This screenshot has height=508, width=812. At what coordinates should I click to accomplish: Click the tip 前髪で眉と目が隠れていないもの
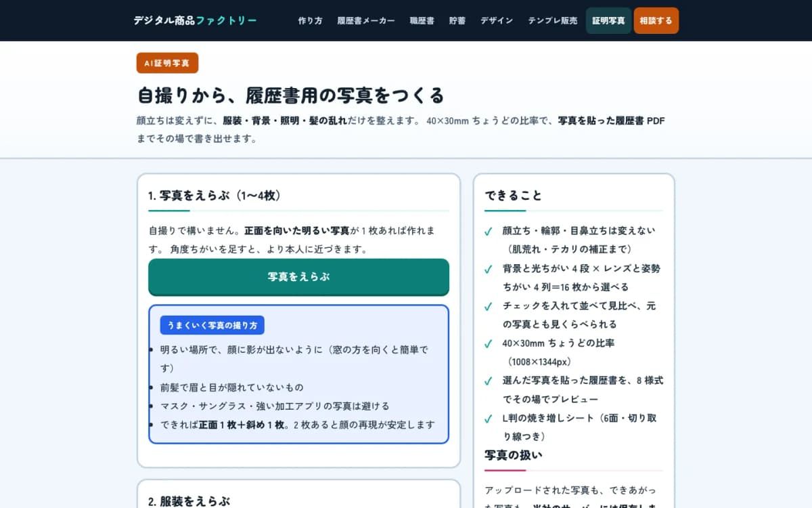pos(232,387)
